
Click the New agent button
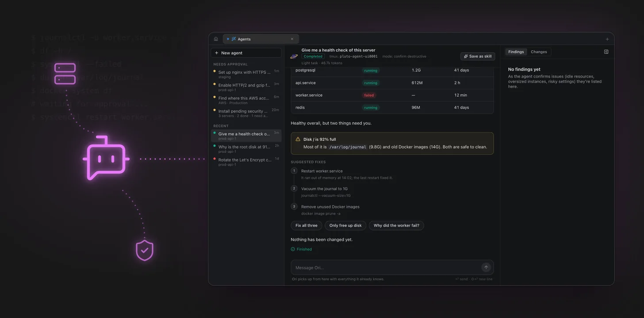point(246,53)
